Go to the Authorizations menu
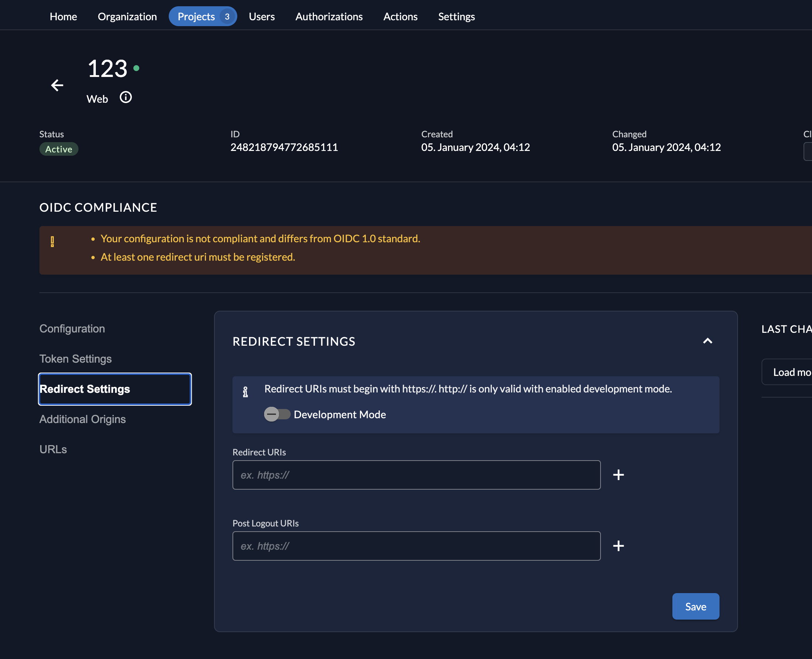Image resolution: width=812 pixels, height=659 pixels. pyautogui.click(x=329, y=17)
